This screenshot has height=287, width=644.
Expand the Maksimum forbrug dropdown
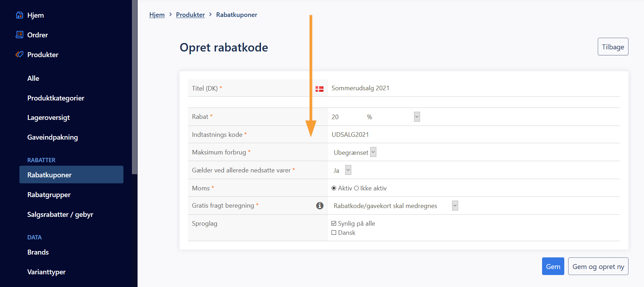(x=373, y=152)
